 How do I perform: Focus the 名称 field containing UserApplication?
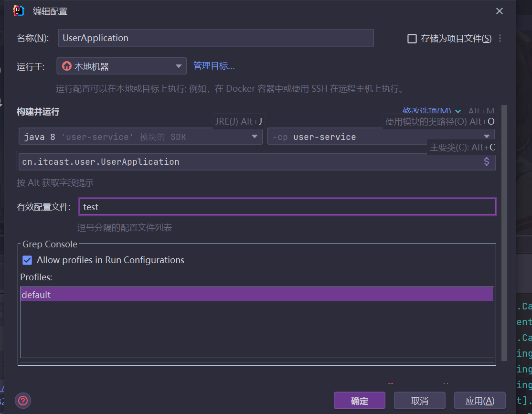pyautogui.click(x=216, y=38)
